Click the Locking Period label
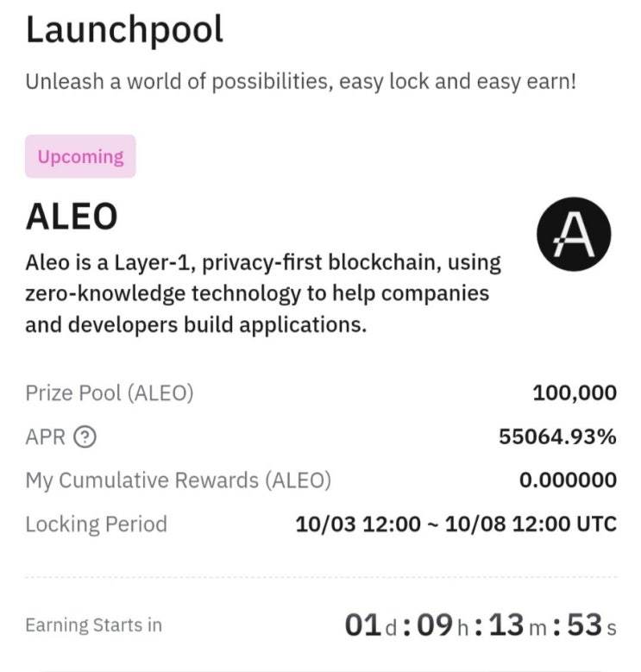 pos(96,524)
